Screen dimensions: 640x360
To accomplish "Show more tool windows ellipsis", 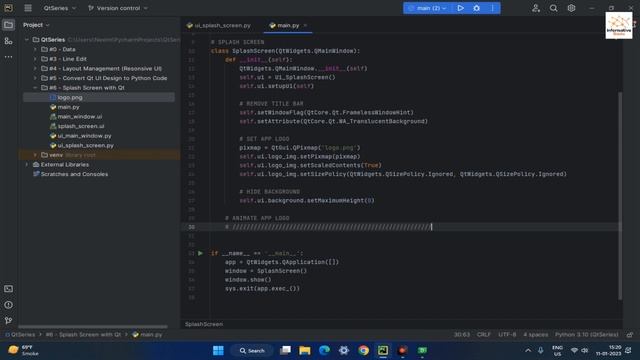I will [8, 57].
